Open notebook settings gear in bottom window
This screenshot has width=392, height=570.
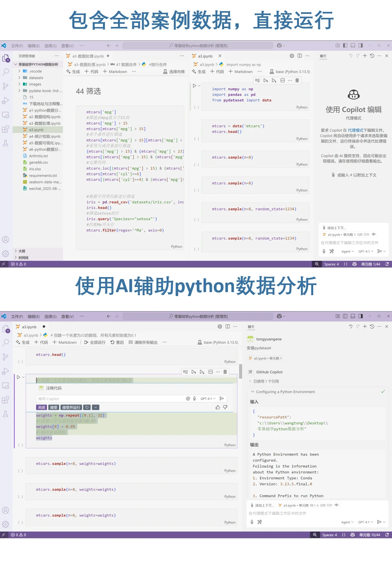(220, 327)
